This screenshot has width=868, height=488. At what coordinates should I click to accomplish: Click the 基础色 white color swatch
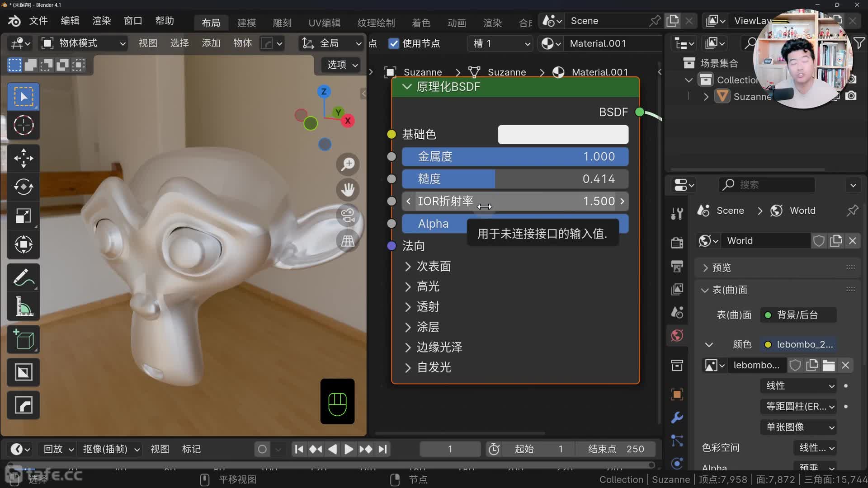pyautogui.click(x=562, y=134)
